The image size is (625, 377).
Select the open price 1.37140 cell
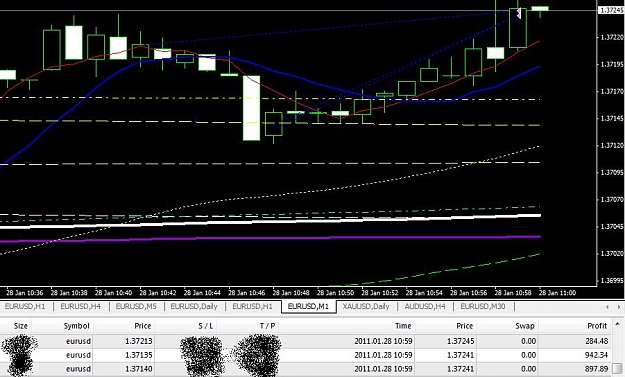point(138,369)
